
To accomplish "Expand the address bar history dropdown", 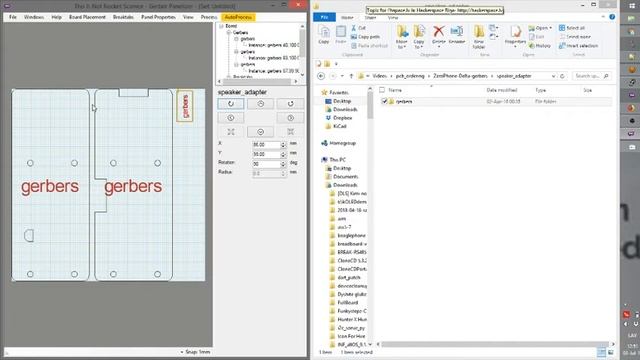I will coord(553,76).
